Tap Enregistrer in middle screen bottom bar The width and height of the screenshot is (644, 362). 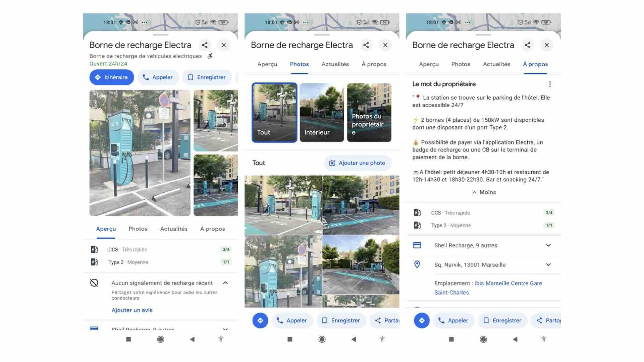tap(341, 321)
